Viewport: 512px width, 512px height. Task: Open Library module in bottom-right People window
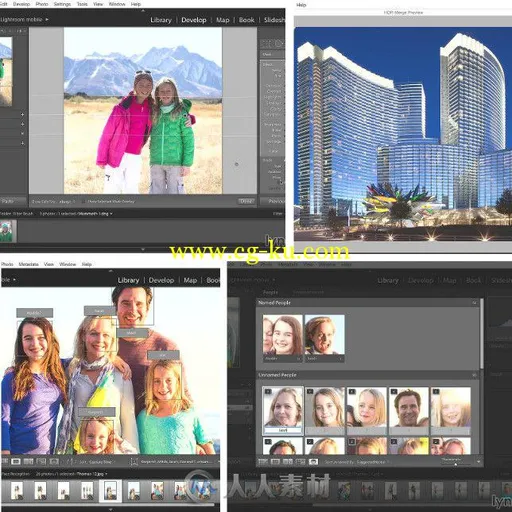[388, 280]
